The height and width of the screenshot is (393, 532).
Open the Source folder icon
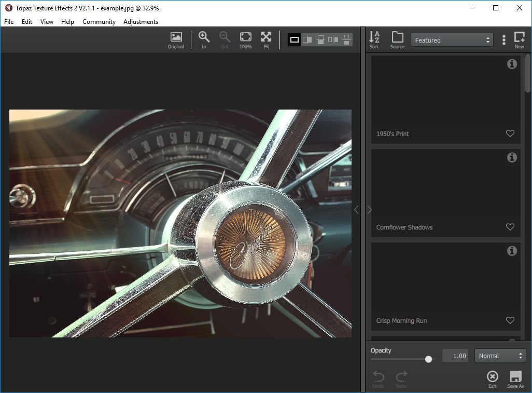tap(397, 40)
